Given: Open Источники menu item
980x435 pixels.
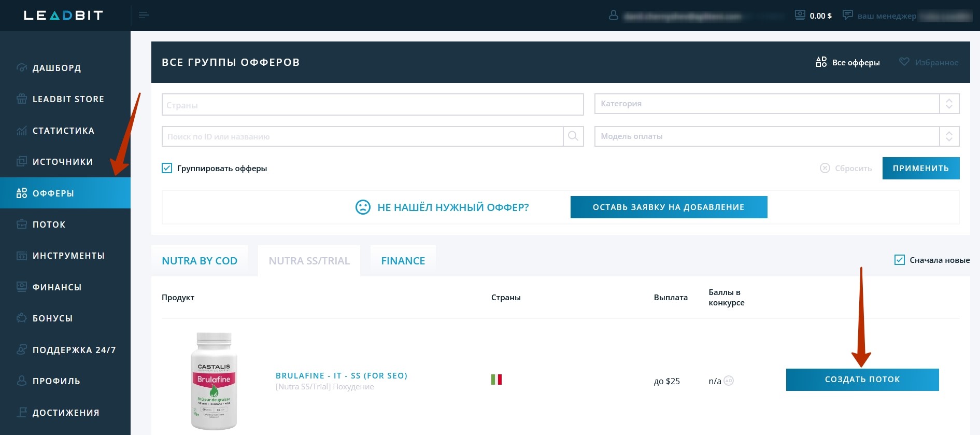Looking at the screenshot, I should coord(65,162).
